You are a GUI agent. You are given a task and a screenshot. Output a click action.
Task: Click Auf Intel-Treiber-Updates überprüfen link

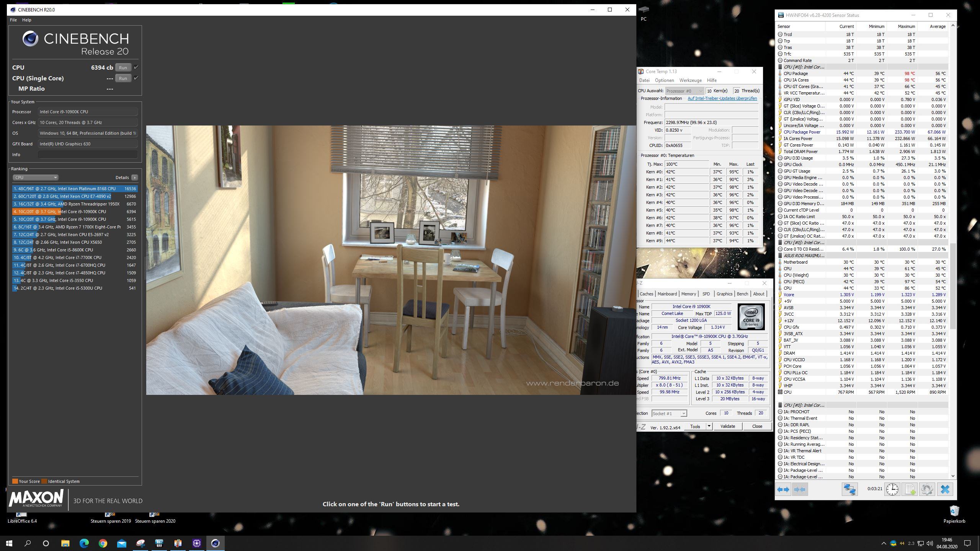point(722,98)
